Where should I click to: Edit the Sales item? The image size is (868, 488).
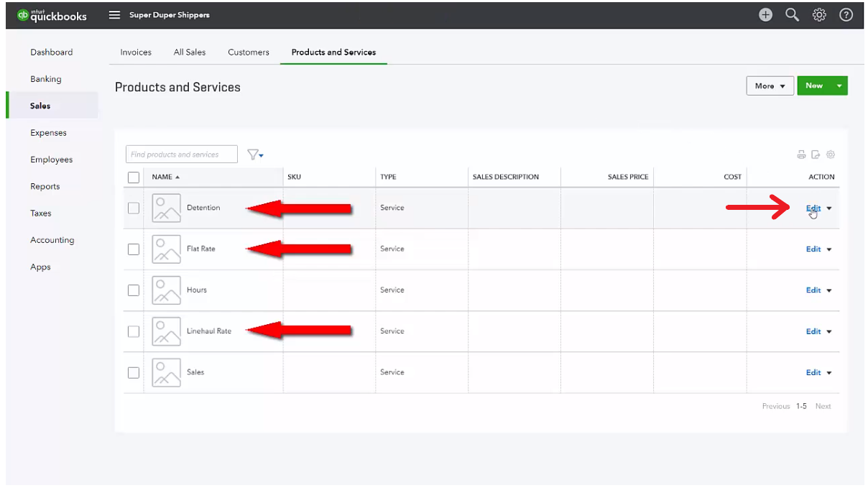click(813, 372)
